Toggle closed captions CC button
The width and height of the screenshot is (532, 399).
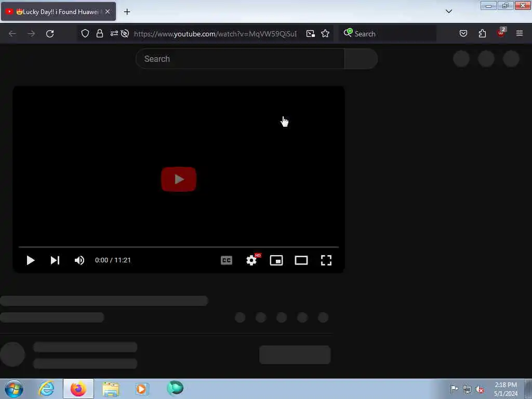pyautogui.click(x=227, y=260)
